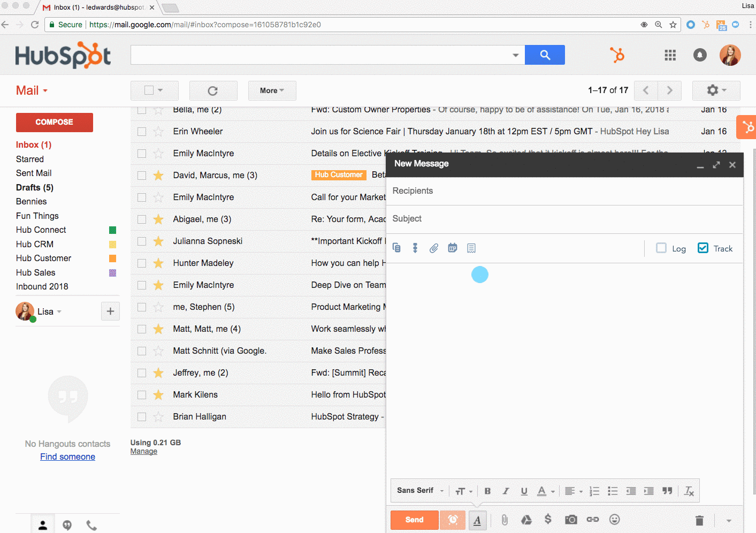Discard the draft with the trash icon
Image resolution: width=756 pixels, height=533 pixels.
[x=699, y=519]
